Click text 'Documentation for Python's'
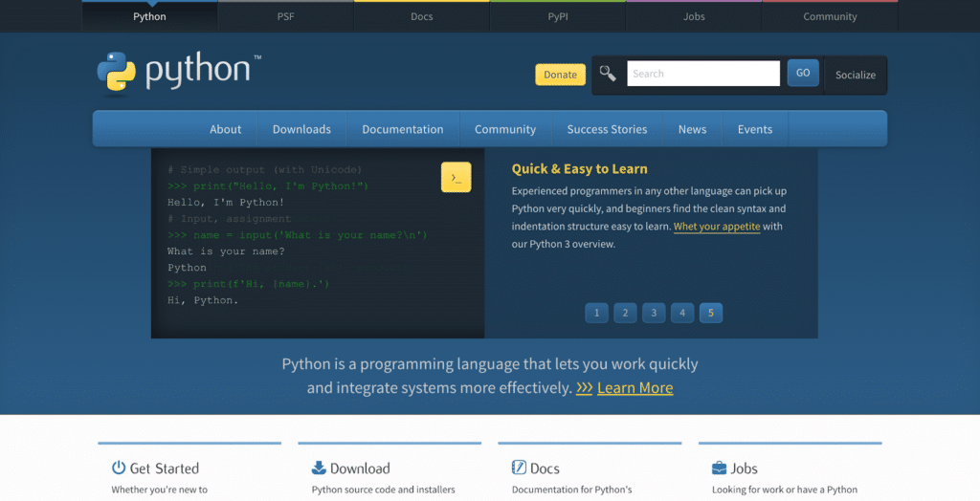This screenshot has width=980, height=501. pyautogui.click(x=572, y=490)
